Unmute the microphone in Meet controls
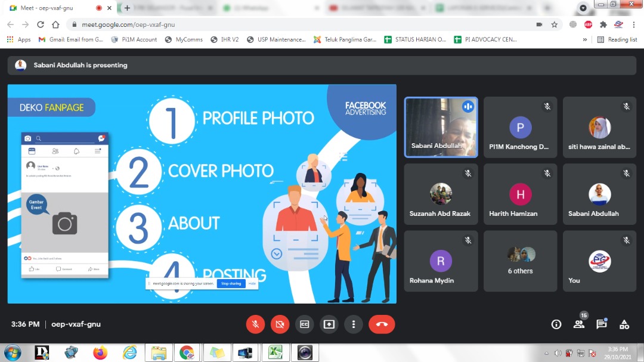Screen dimensions: 644x362 [x=255, y=324]
